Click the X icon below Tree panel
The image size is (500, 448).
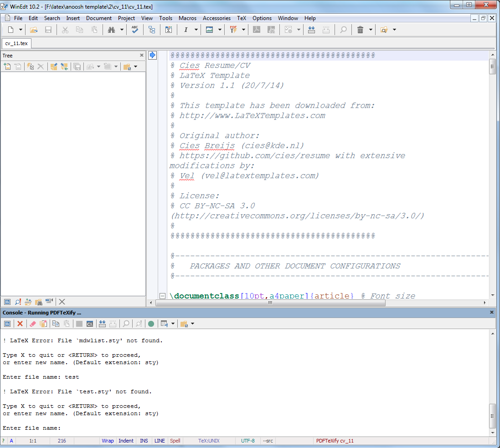(x=62, y=302)
